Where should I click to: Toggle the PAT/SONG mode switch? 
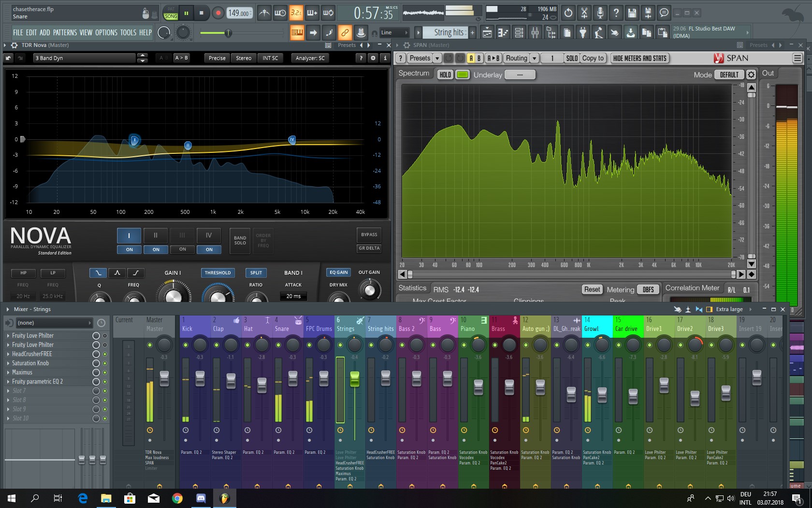point(171,13)
